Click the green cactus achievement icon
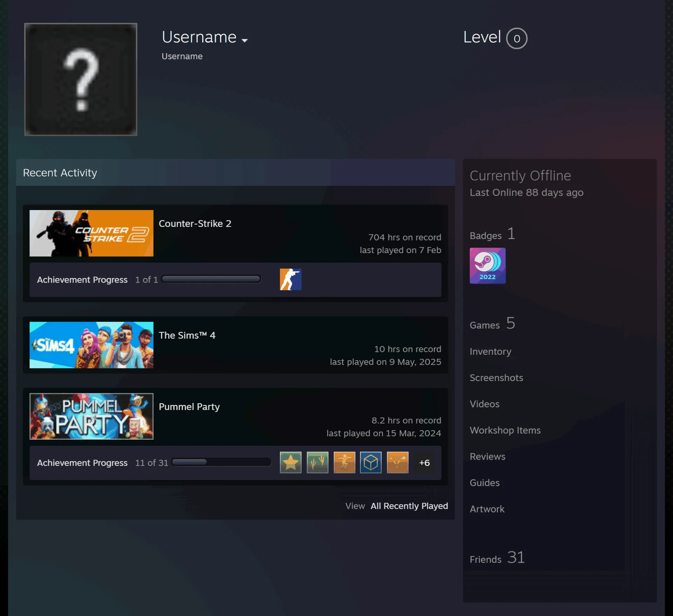Viewport: 673px width, 616px height. [x=318, y=462]
